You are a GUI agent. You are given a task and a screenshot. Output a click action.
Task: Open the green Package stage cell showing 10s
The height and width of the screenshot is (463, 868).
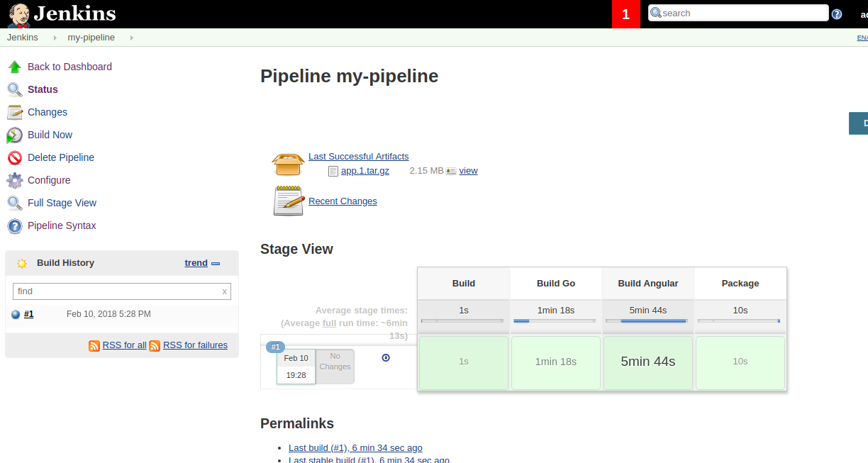(740, 363)
